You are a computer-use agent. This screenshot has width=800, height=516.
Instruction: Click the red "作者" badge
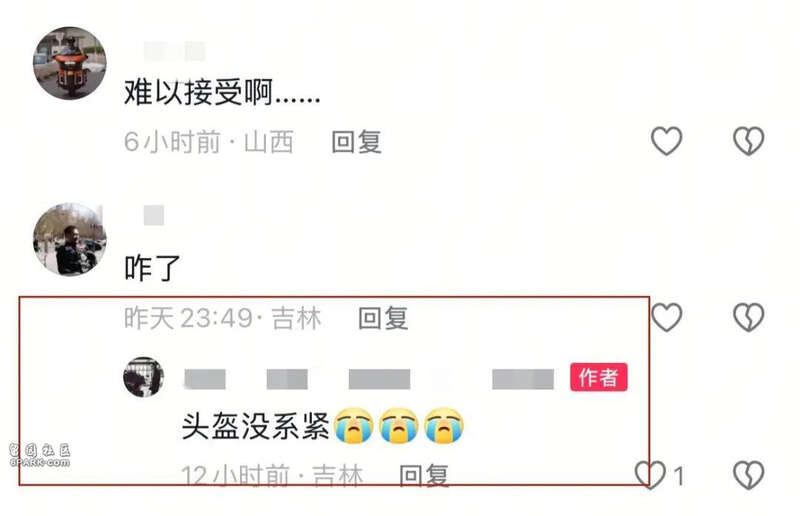point(599,378)
